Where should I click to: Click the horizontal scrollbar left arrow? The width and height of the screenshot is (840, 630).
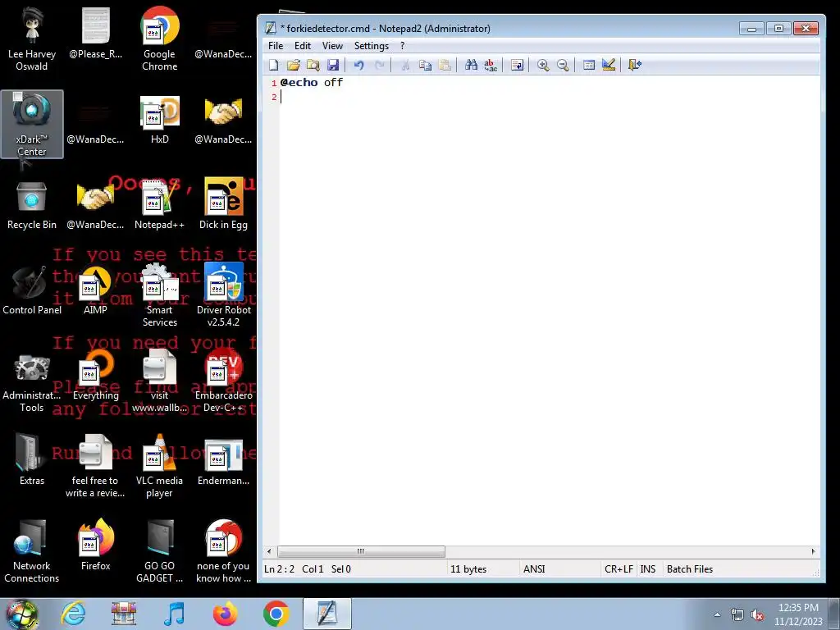tap(269, 551)
